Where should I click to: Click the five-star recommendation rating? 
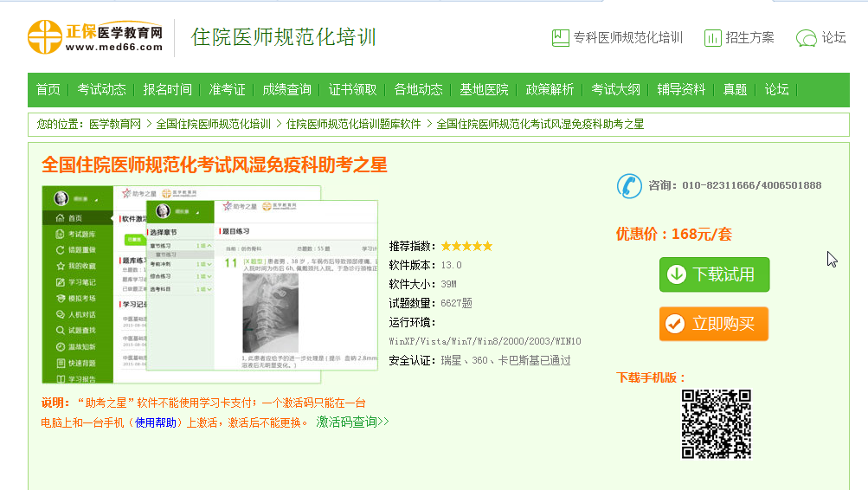466,246
